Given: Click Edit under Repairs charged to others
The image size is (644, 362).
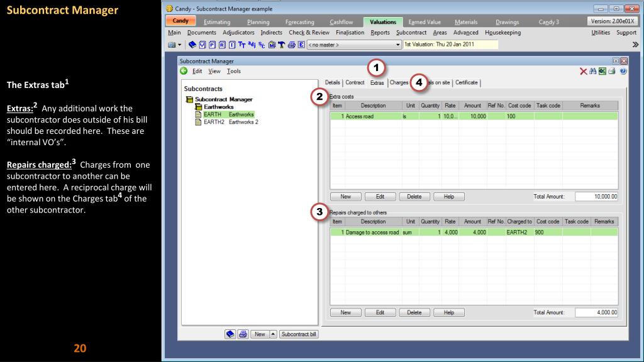Looking at the screenshot, I should tap(380, 312).
